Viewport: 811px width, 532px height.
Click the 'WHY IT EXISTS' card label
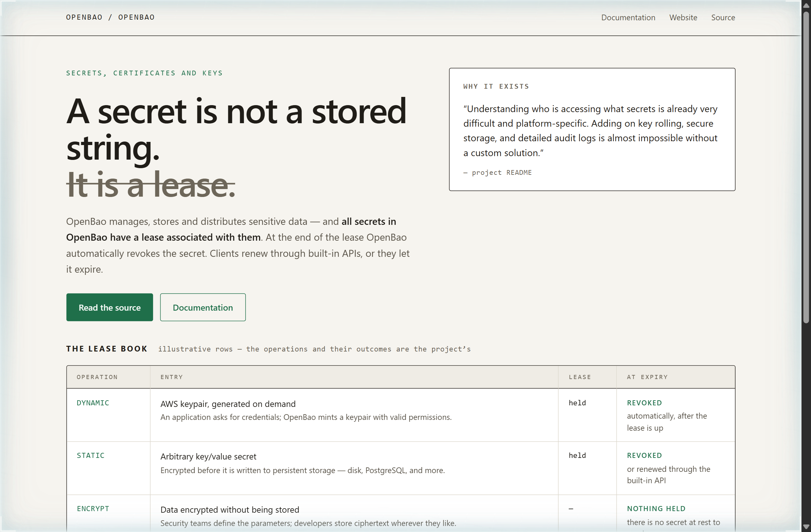tap(496, 86)
